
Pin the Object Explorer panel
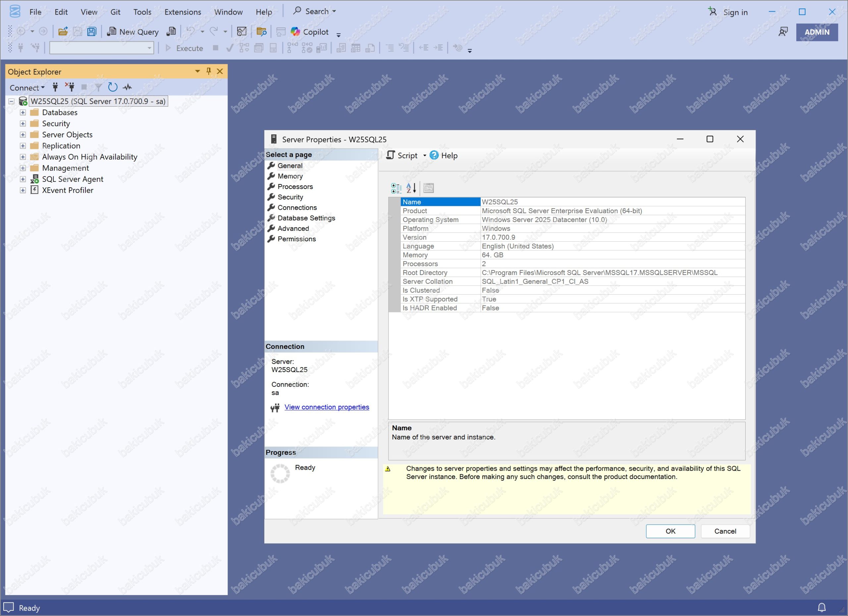click(x=209, y=71)
